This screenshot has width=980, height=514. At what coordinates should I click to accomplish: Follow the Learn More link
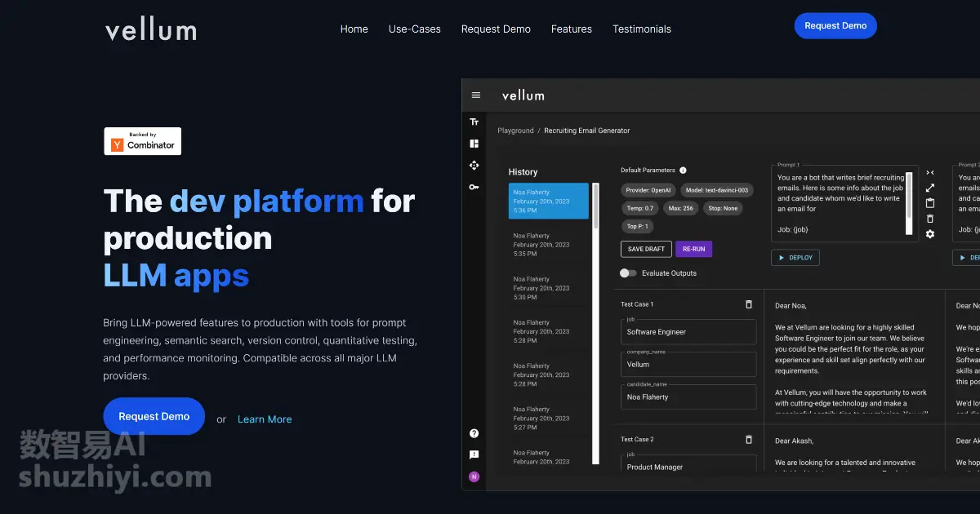[265, 419]
